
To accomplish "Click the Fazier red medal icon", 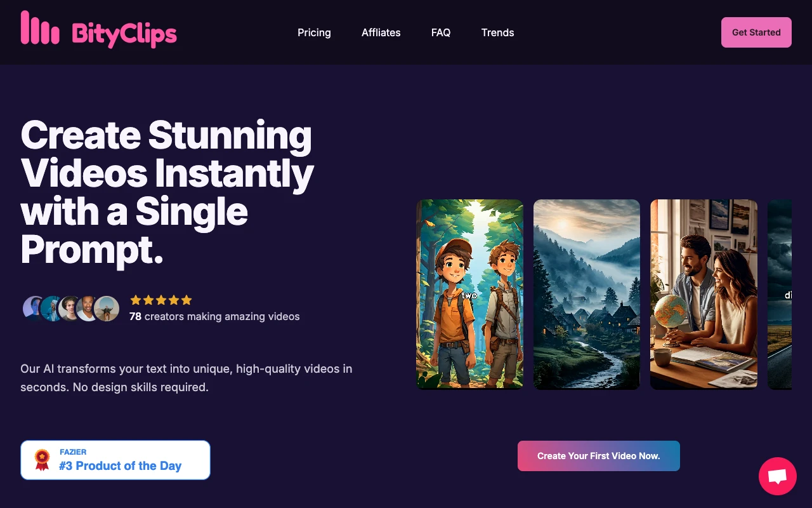I will pyautogui.click(x=42, y=460).
